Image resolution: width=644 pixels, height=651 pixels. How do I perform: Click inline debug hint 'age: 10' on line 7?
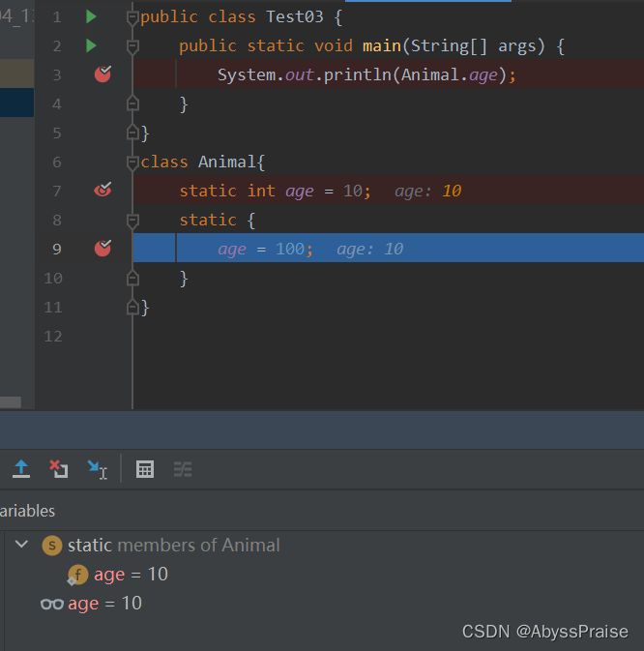coord(427,191)
